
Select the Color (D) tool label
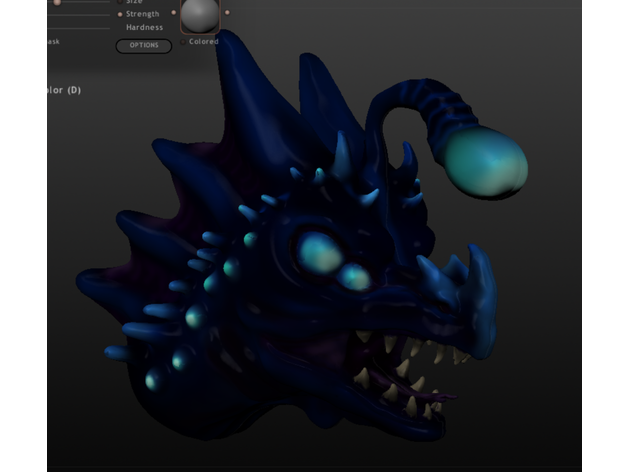point(64,90)
